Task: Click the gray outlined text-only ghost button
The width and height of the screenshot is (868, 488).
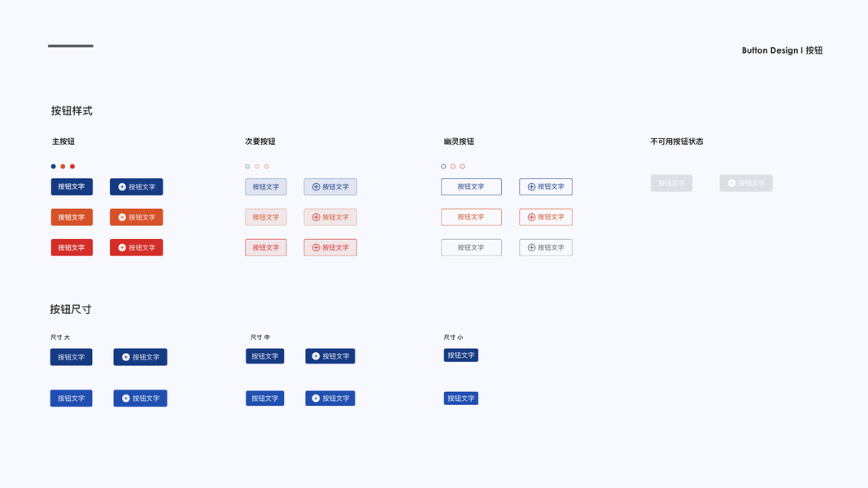Action: [x=471, y=247]
